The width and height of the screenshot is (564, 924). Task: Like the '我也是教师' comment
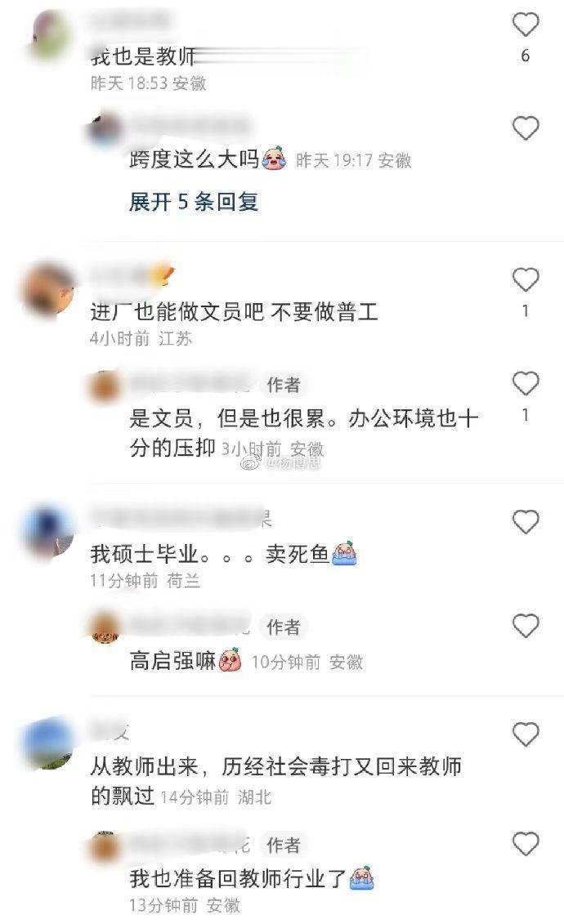pyautogui.click(x=525, y=25)
